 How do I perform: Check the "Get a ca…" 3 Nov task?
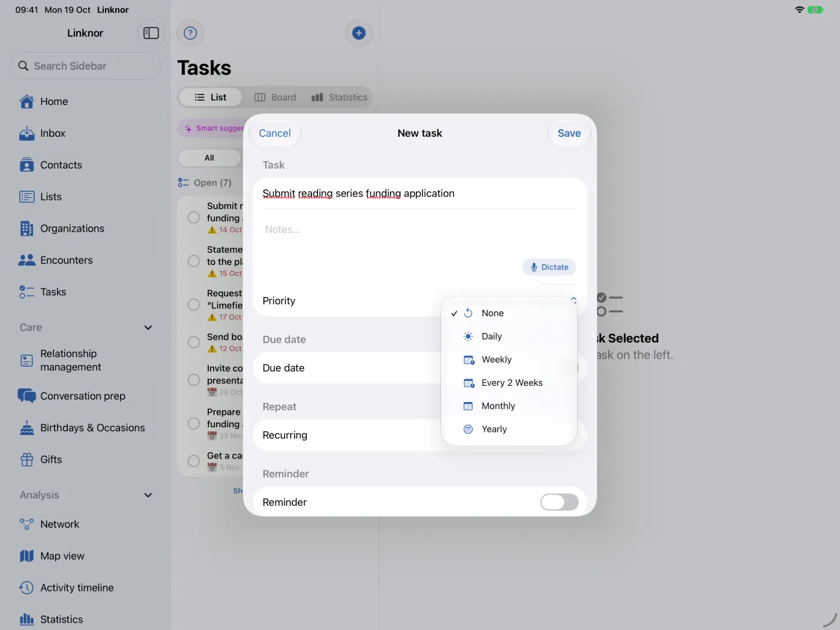(x=194, y=461)
